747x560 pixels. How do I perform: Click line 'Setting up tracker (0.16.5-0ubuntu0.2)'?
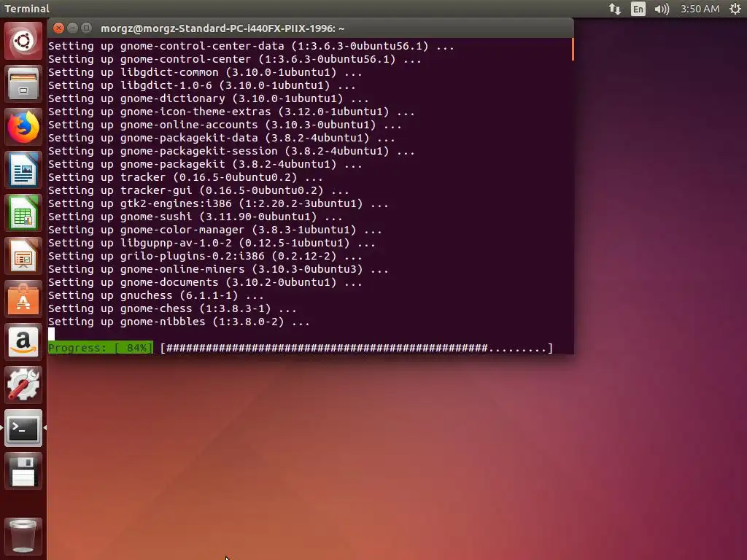point(186,177)
